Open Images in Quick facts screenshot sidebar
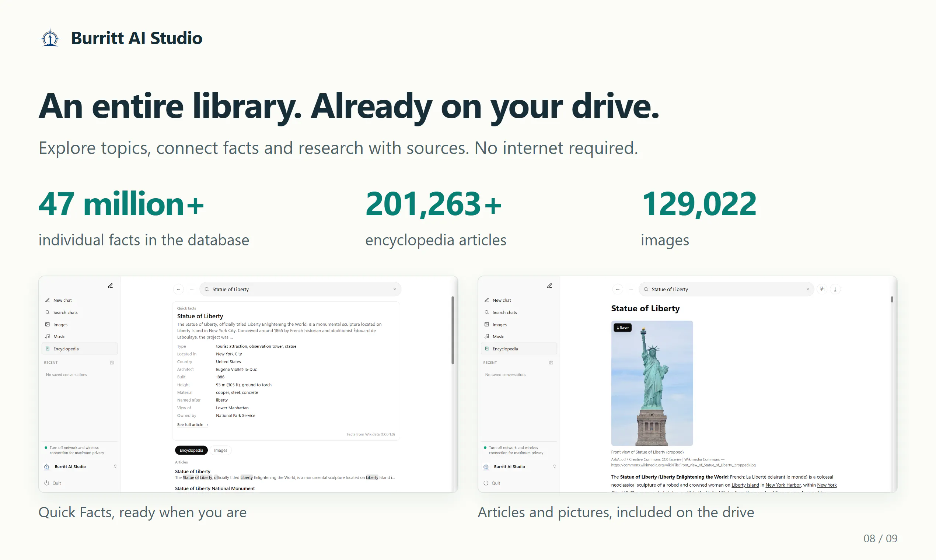 (x=80, y=325)
